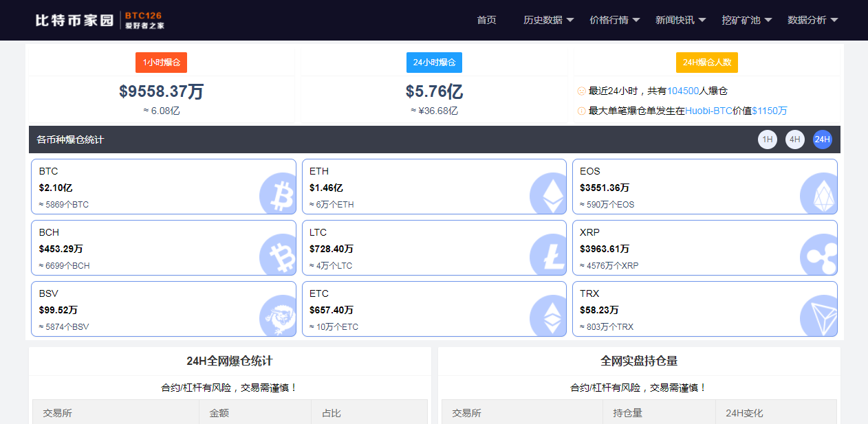Open the LTC liquidation card
This screenshot has width=868, height=424.
click(x=434, y=248)
